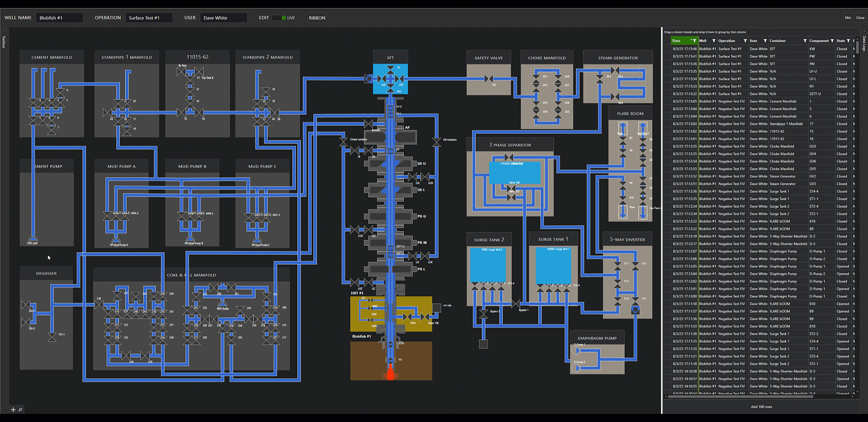
Task: Click the Operation field Surface Test #1
Action: point(149,18)
